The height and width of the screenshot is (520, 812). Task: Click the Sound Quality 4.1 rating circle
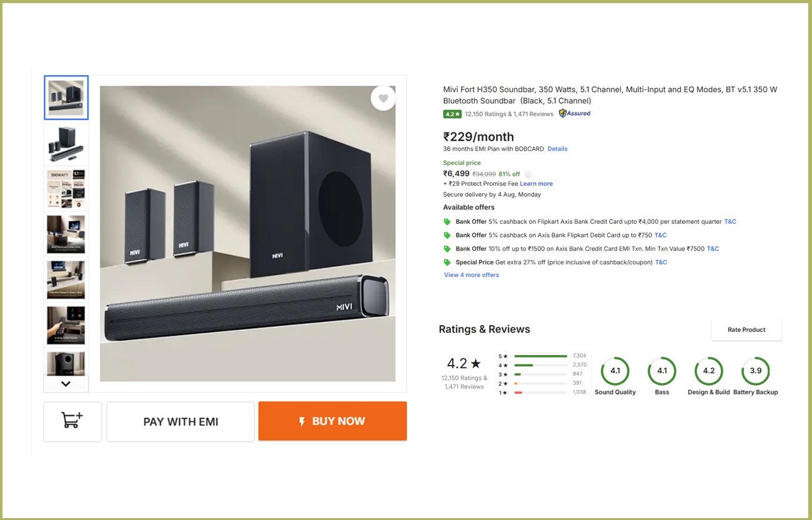pos(615,371)
